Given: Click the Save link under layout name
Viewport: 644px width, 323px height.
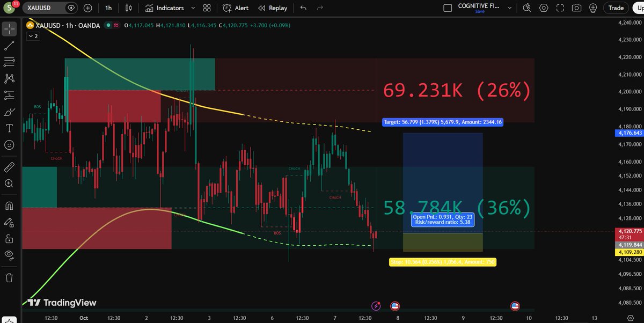Looking at the screenshot, I should pyautogui.click(x=479, y=11).
